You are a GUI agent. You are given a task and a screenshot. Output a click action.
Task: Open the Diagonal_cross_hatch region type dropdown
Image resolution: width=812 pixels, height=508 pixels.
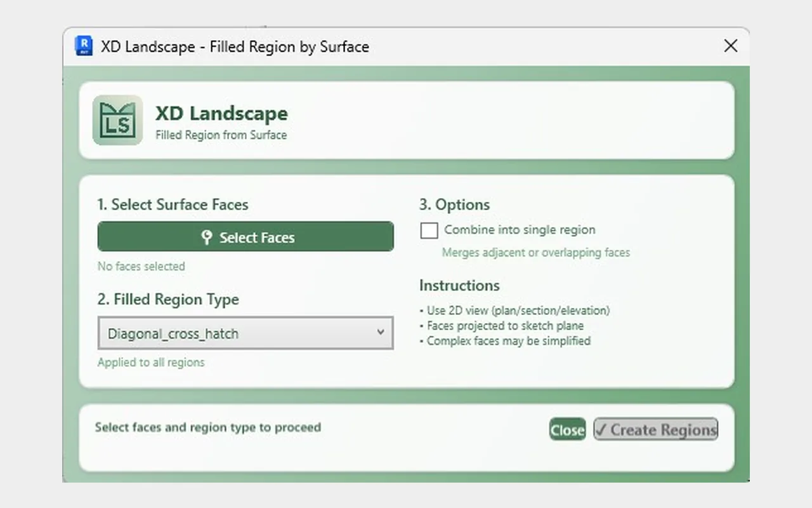pos(246,333)
